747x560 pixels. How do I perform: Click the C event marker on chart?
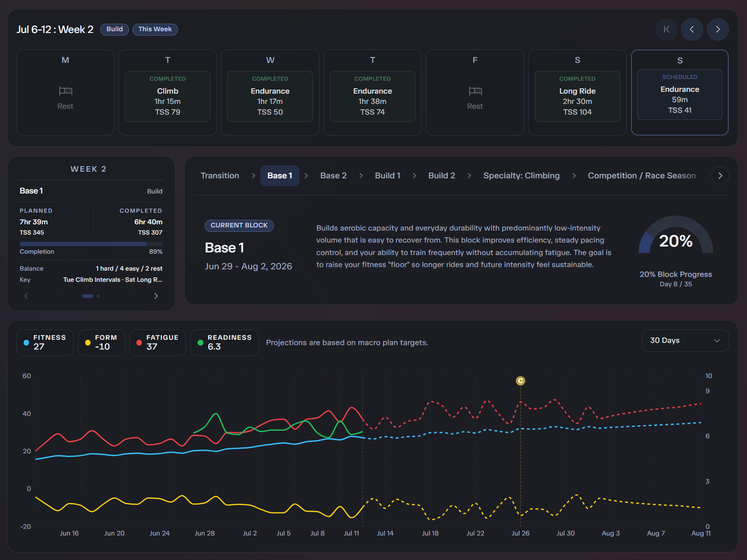click(520, 381)
